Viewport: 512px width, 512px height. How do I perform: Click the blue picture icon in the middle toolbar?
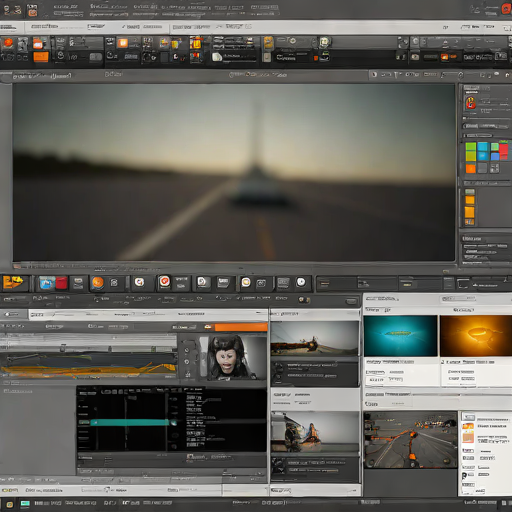[x=46, y=283]
